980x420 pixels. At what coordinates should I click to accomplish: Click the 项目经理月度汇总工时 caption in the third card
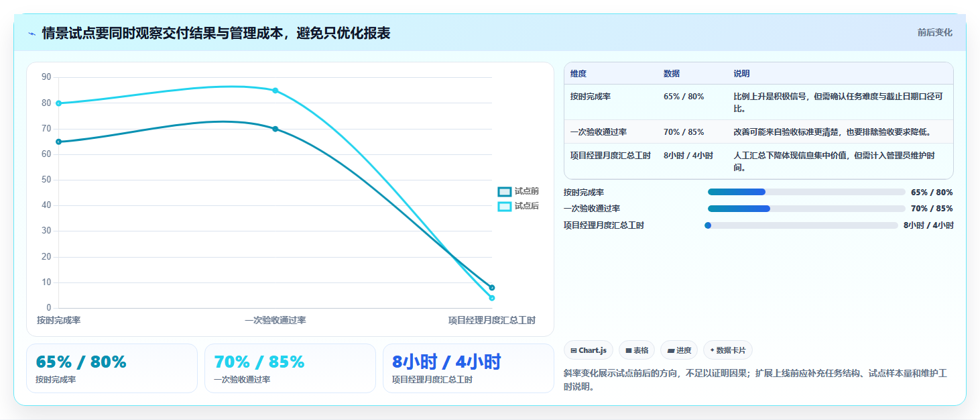coord(432,380)
